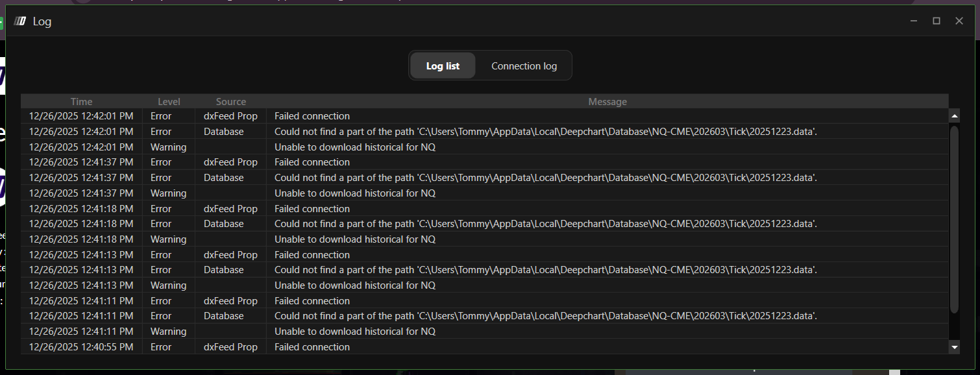Minimize the Log window
Screen dimensions: 980x375
pos(914,21)
